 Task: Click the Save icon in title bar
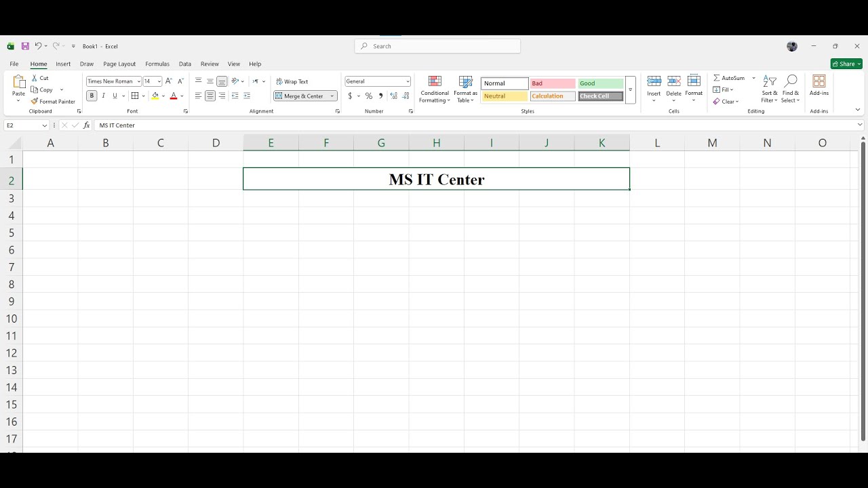tap(25, 46)
